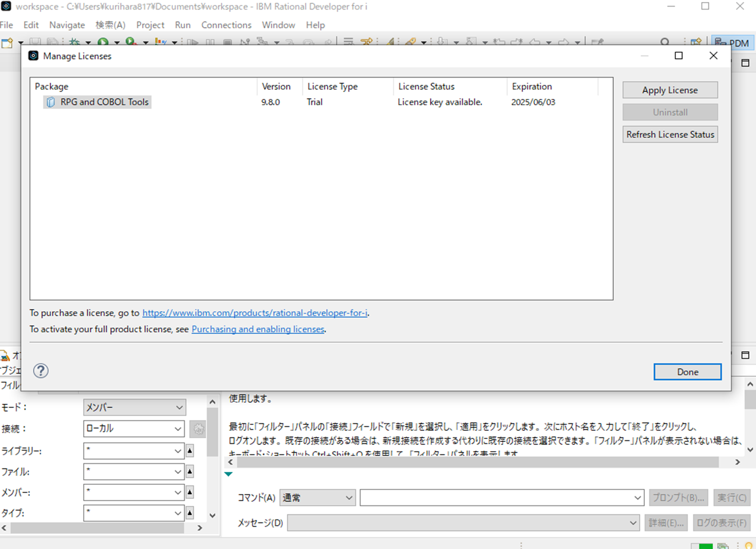This screenshot has width=756, height=549.
Task: Select the RPG and COBOL Tools package row
Action: 97,102
